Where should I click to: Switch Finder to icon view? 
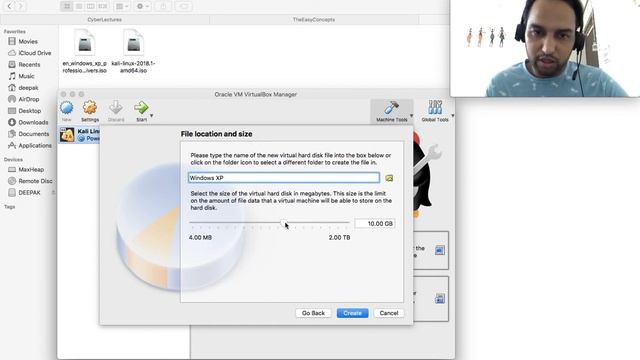click(67, 6)
